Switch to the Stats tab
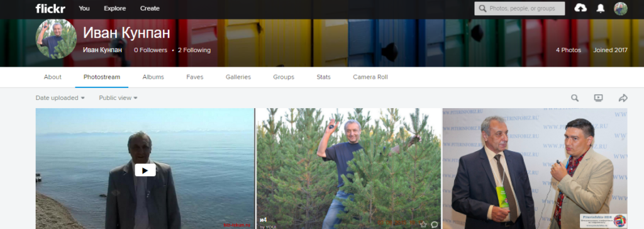Viewport: 644px width, 229px height. click(x=324, y=77)
